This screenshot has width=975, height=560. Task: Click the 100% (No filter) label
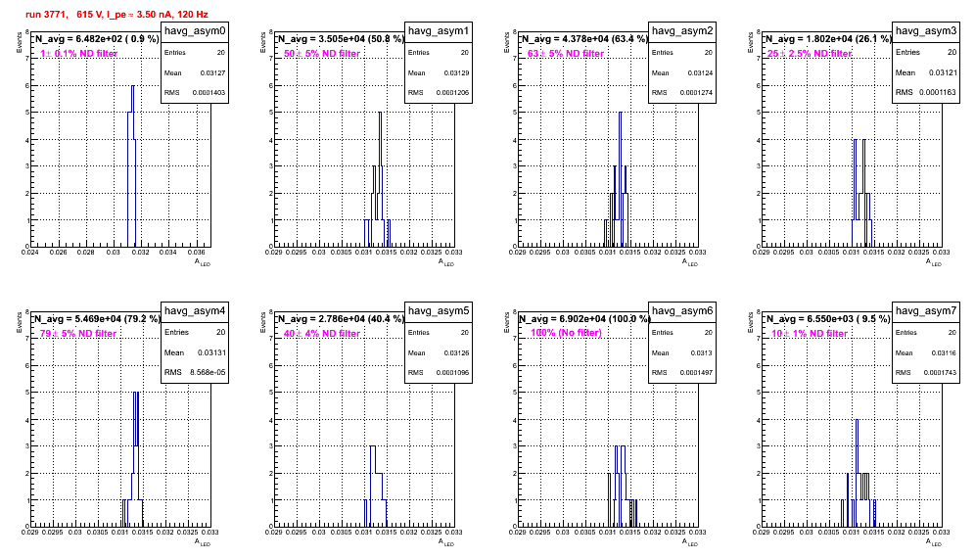click(x=567, y=333)
